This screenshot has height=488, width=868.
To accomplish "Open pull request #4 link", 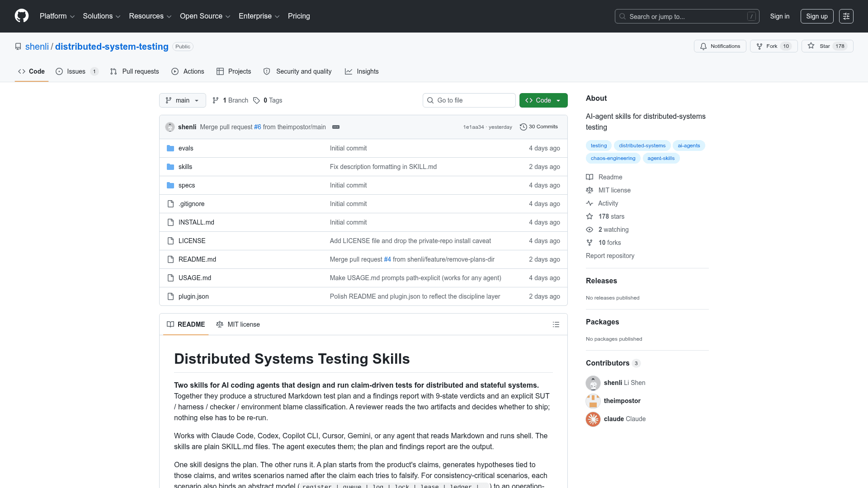I will pos(387,259).
